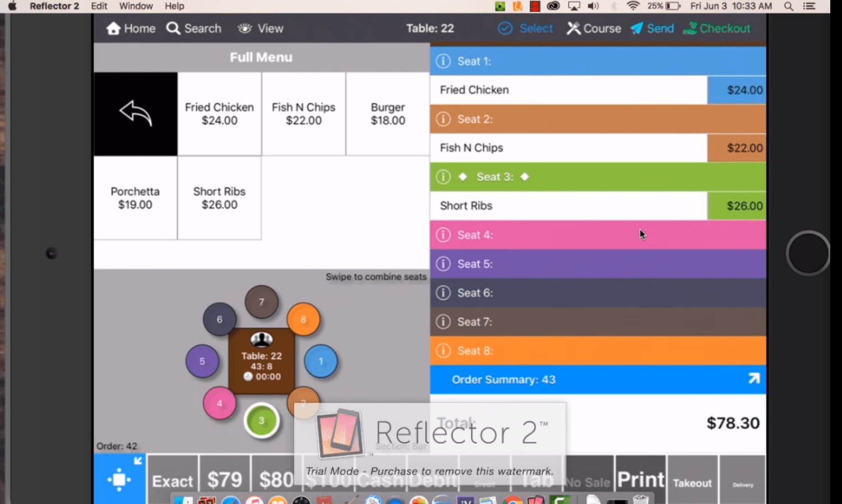Viewport: 842px width, 504px height.
Task: Tap seat circle 3 on the table map
Action: pyautogui.click(x=261, y=420)
